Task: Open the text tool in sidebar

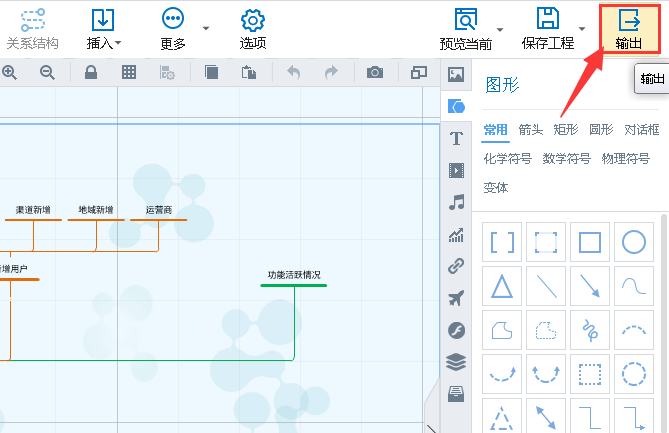Action: tap(456, 138)
